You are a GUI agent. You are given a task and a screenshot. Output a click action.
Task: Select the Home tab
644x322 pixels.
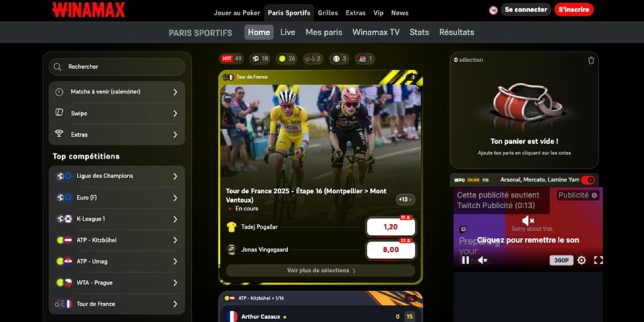pyautogui.click(x=259, y=32)
